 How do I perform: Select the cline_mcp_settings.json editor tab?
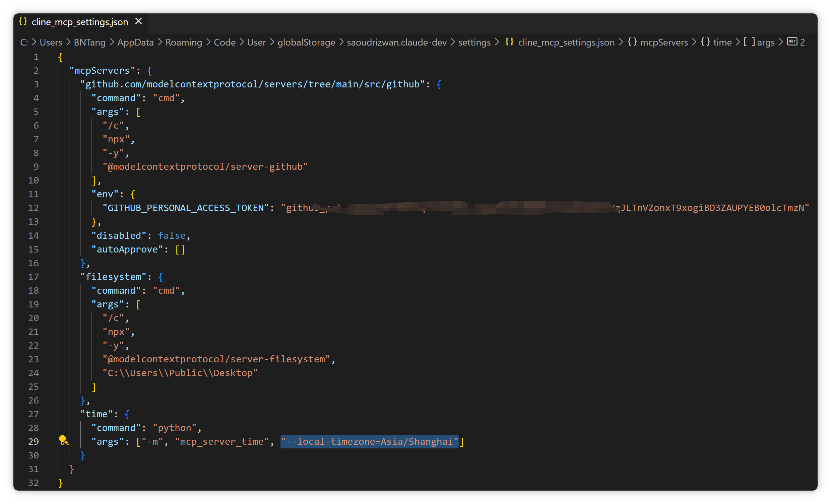point(80,22)
